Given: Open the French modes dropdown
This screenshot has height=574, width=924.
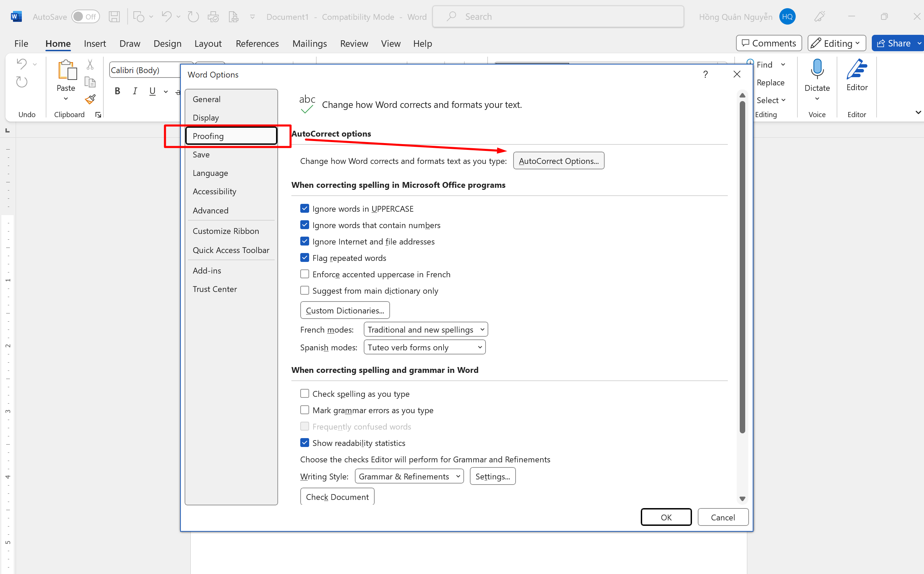Looking at the screenshot, I should (425, 329).
